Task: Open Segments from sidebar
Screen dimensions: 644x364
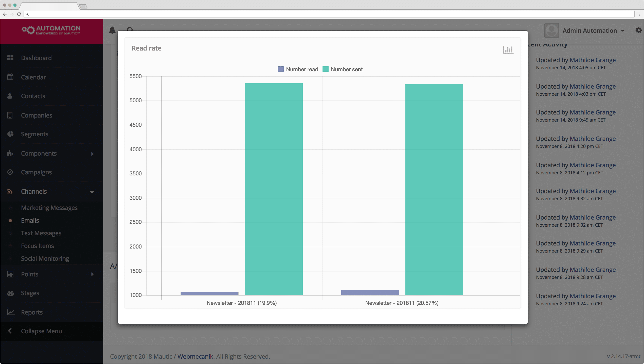Action: (34, 134)
